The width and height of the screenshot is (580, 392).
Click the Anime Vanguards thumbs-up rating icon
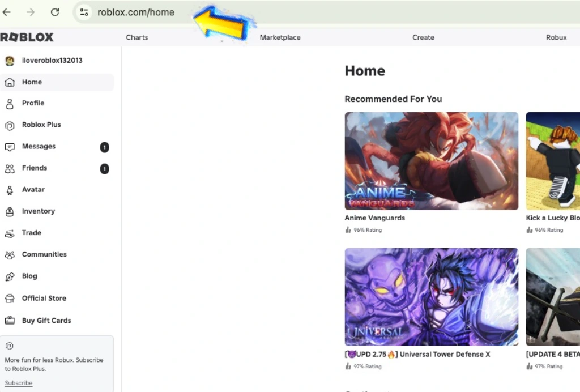(348, 230)
